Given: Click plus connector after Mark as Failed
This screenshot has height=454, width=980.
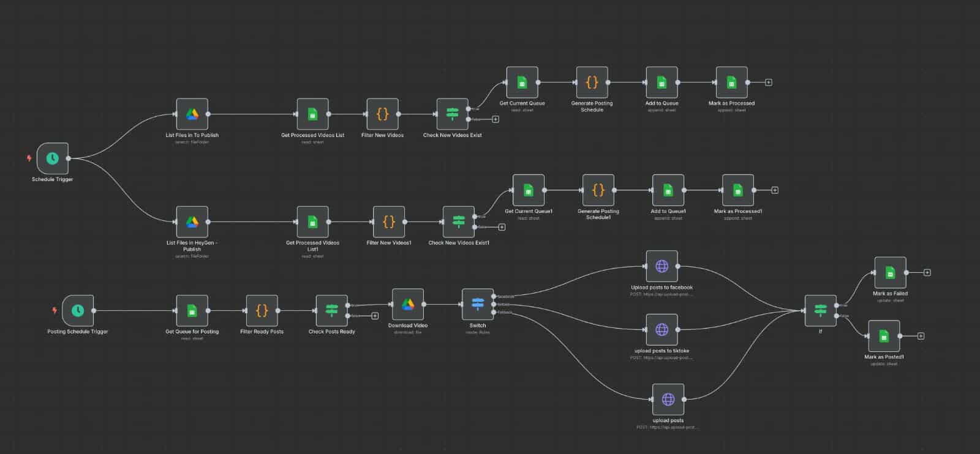Looking at the screenshot, I should pyautogui.click(x=927, y=273).
